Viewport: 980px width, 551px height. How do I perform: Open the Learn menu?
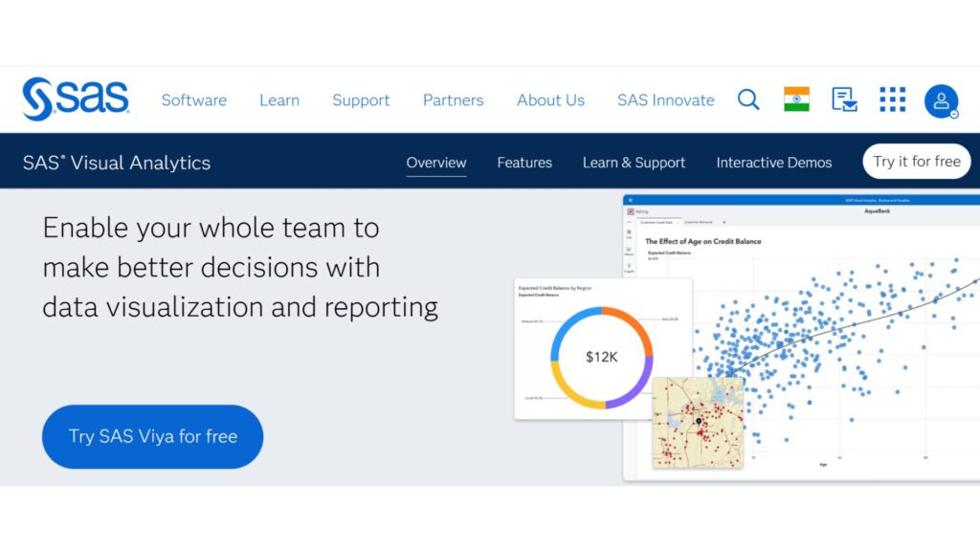click(279, 99)
